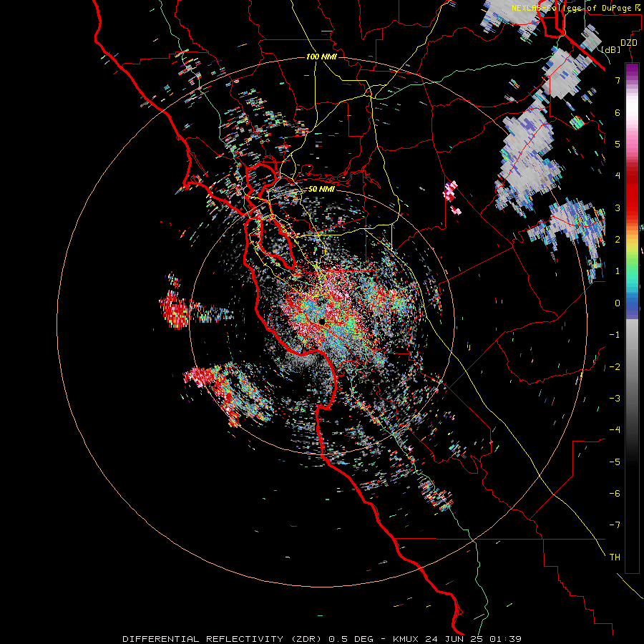644x644 pixels.
Task: Click the 6 value on the scale
Action: (618, 112)
